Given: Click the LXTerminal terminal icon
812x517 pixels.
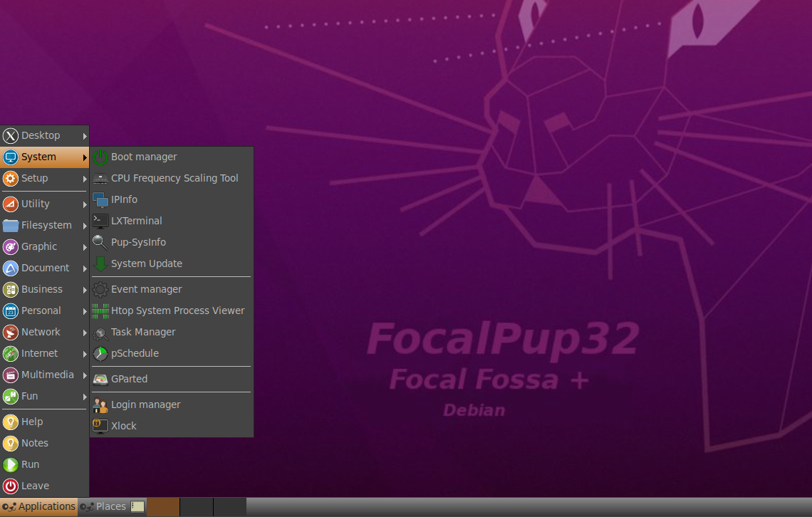Looking at the screenshot, I should (100, 221).
